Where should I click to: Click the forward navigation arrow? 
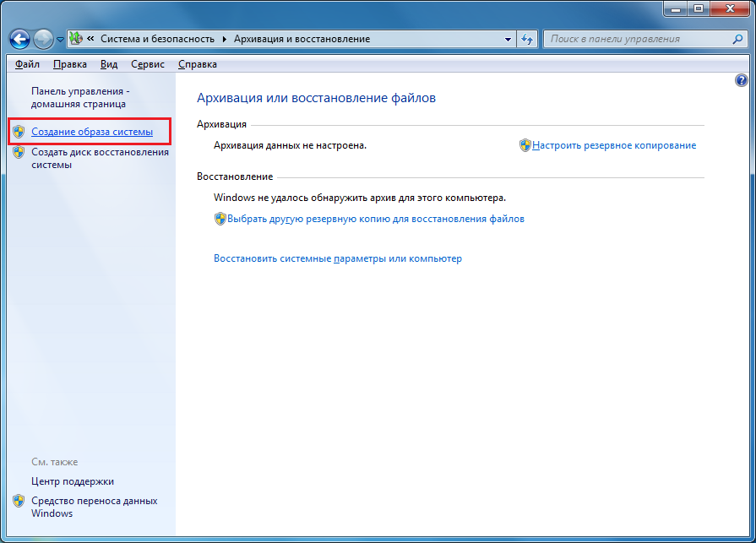42,38
